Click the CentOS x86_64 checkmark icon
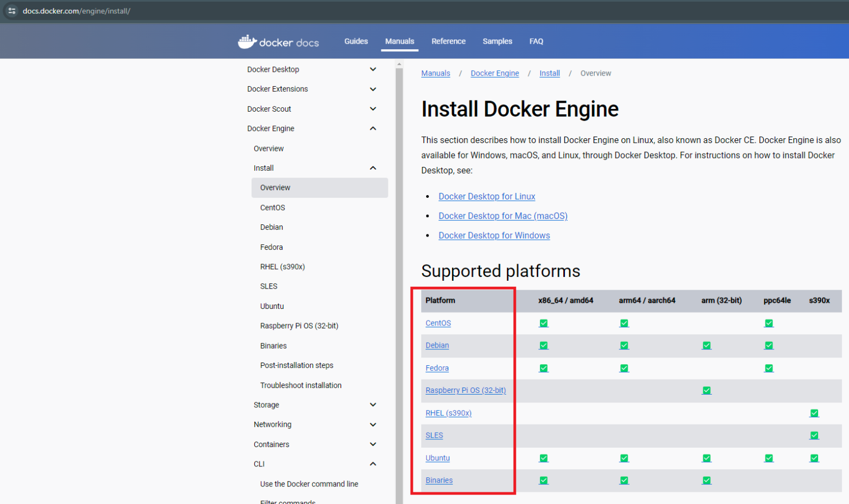This screenshot has width=849, height=504. click(543, 323)
